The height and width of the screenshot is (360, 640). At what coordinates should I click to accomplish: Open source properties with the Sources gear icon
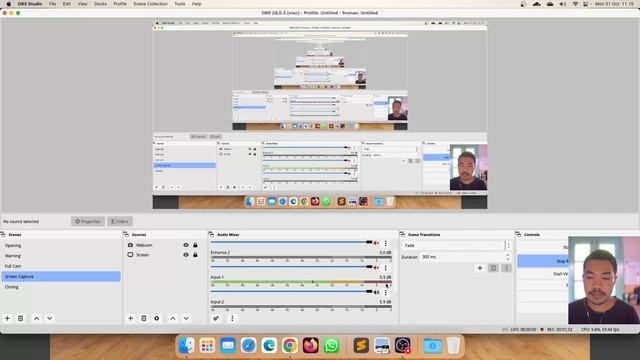coord(157,318)
